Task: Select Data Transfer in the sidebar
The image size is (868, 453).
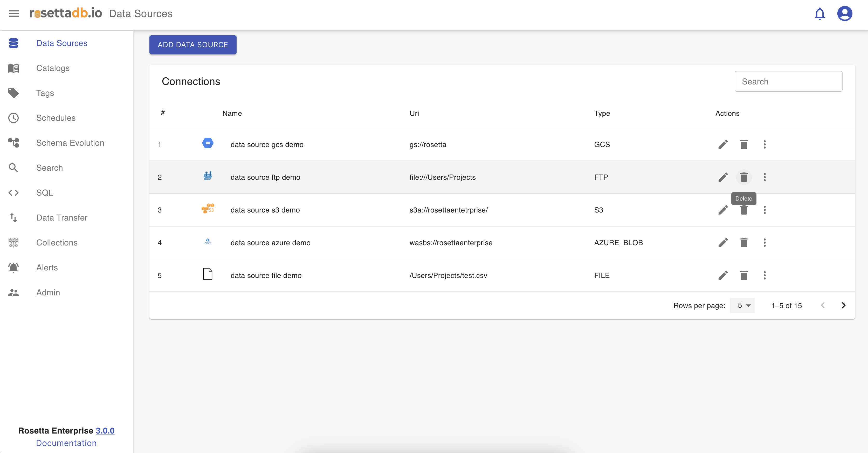Action: click(x=62, y=218)
